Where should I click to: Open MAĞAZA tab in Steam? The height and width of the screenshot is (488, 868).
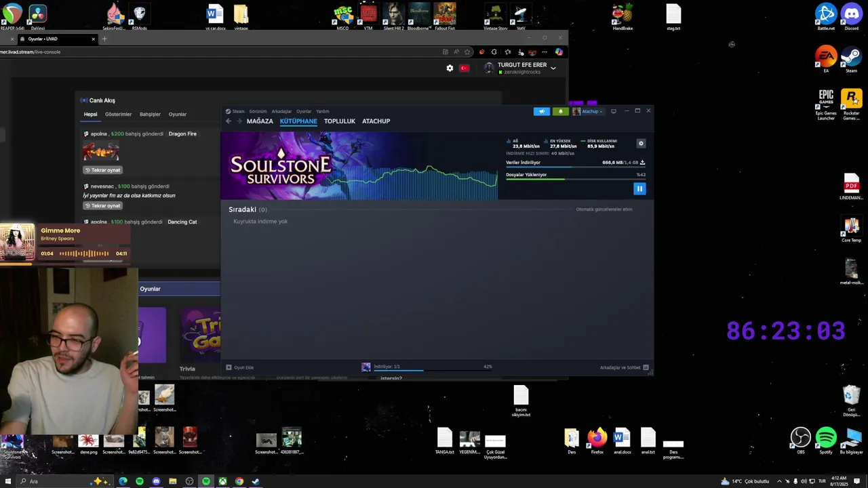pyautogui.click(x=260, y=121)
